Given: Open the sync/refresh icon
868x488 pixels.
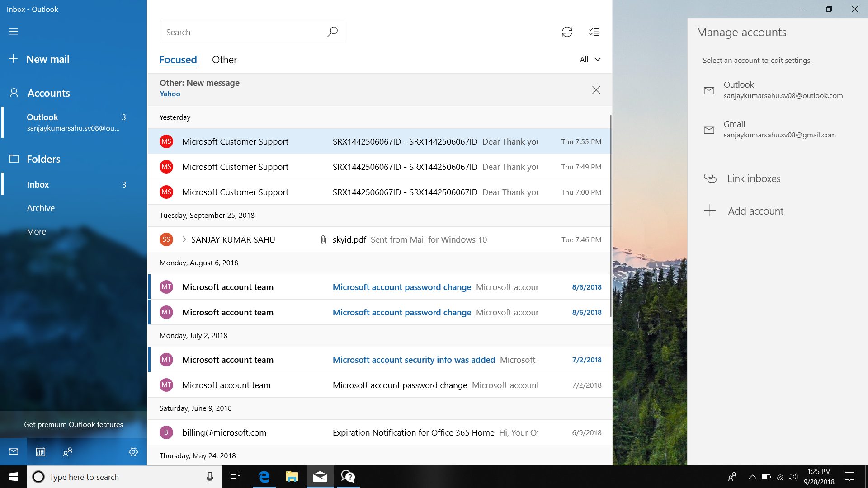Looking at the screenshot, I should (x=567, y=32).
